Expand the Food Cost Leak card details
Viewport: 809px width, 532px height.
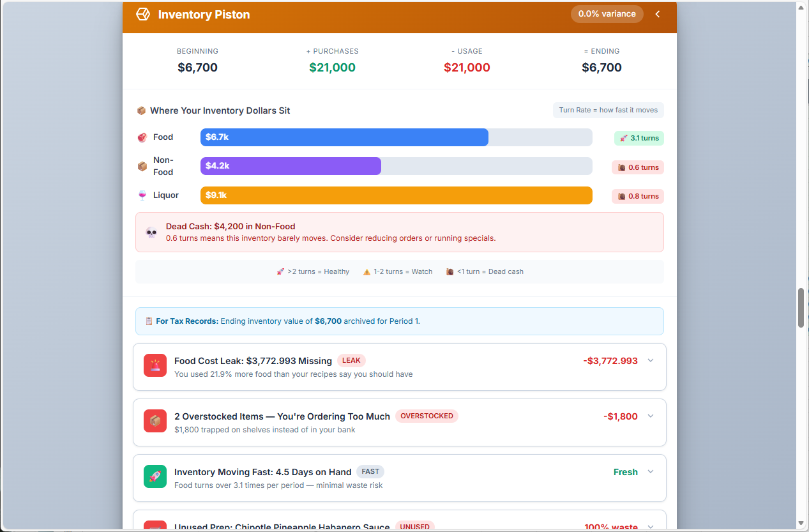pos(650,360)
